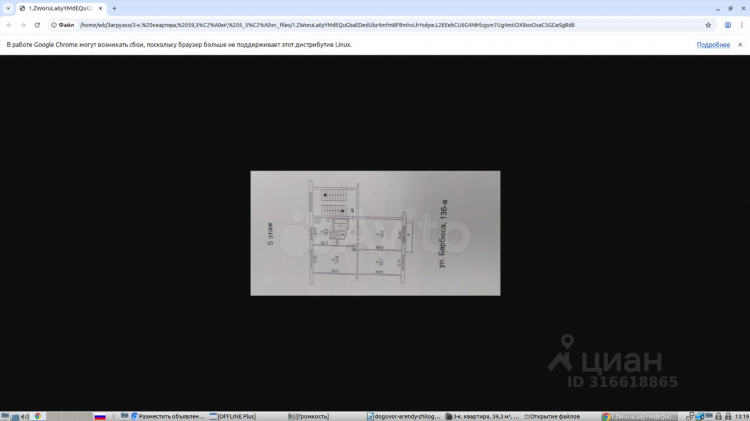Open the Подробнее link in infobar
The height and width of the screenshot is (421, 750).
tap(713, 44)
